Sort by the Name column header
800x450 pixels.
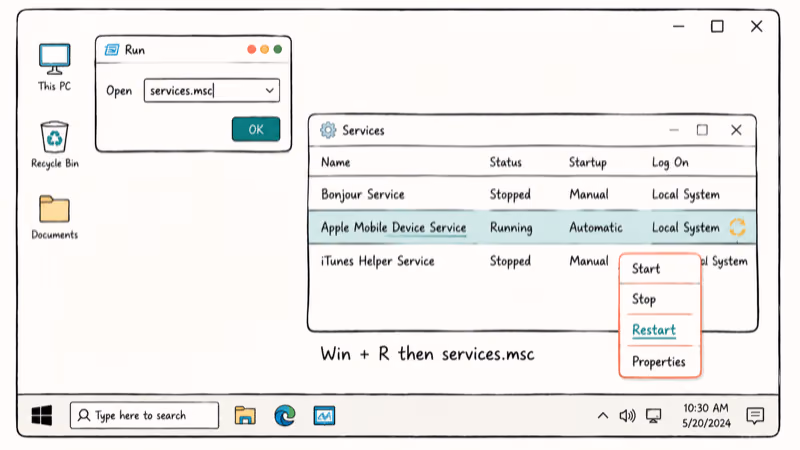(336, 162)
